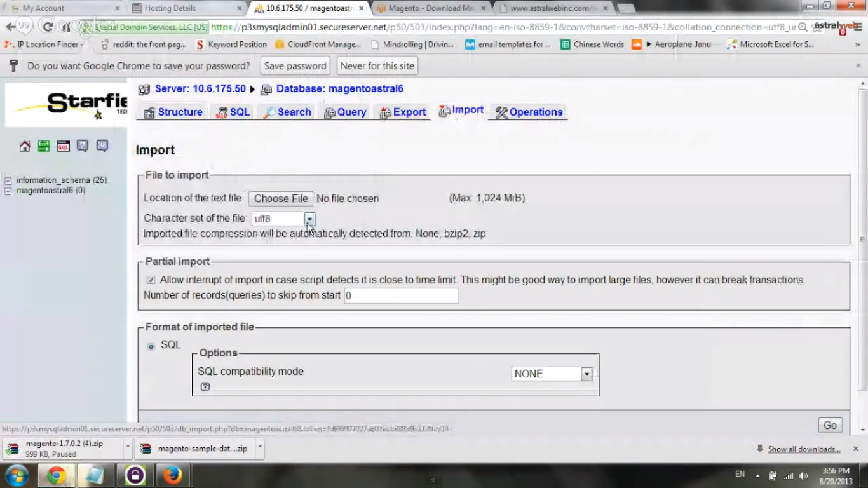Click Never for this site button

click(377, 66)
